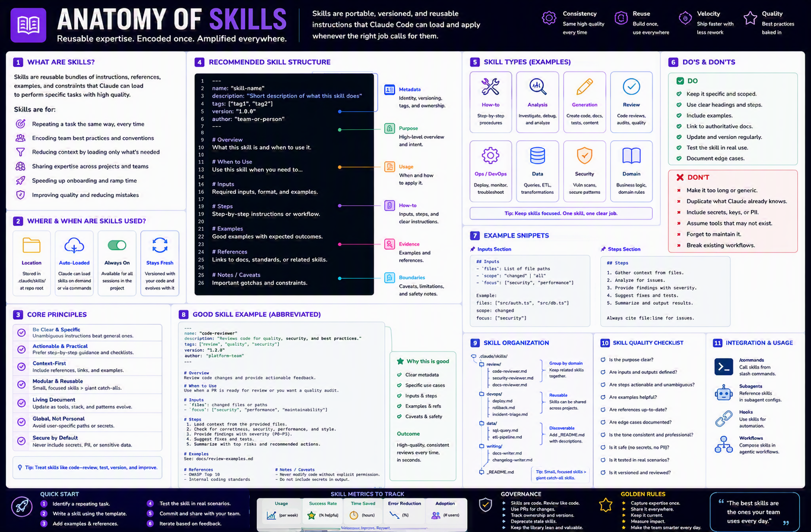Click the /commands terminal icon
811x532 pixels.
click(x=724, y=367)
